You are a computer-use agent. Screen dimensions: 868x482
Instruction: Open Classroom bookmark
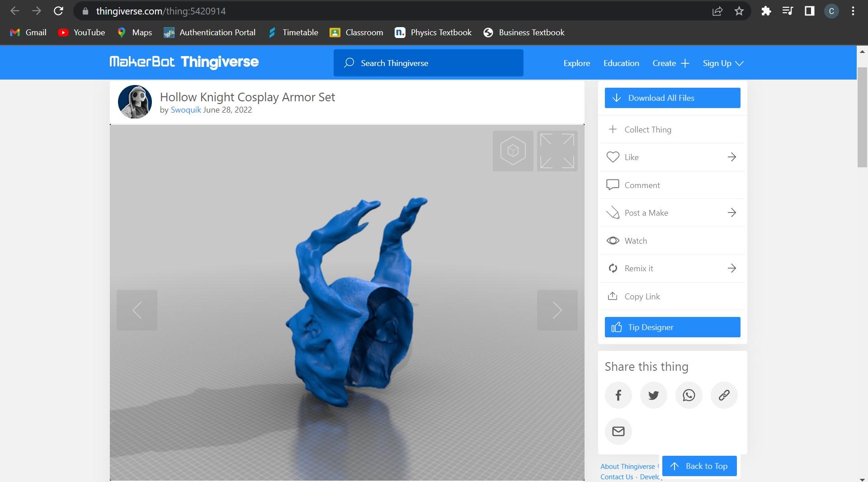point(356,33)
